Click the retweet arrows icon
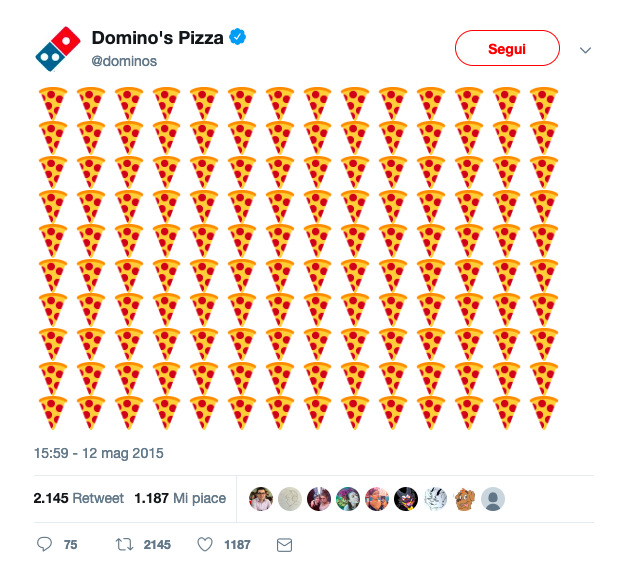 point(124,545)
